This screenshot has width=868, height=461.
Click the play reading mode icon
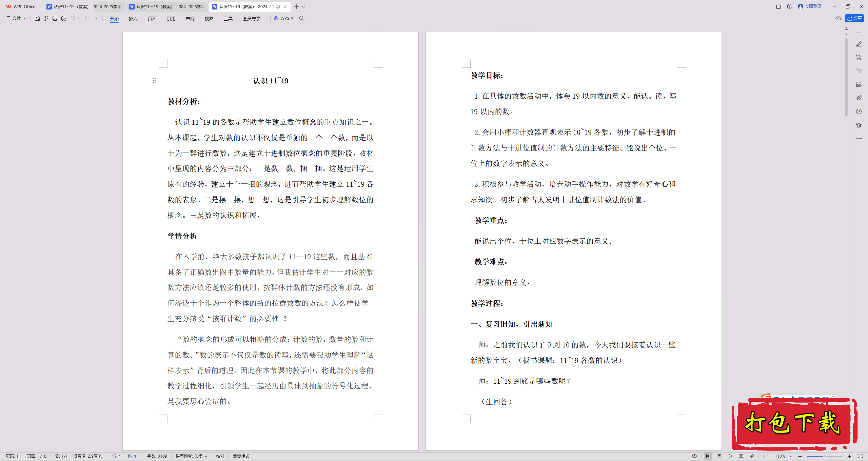730,456
